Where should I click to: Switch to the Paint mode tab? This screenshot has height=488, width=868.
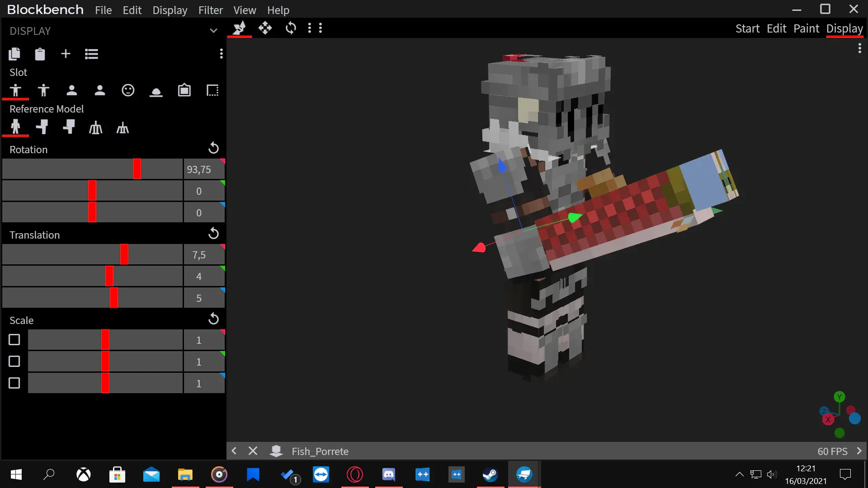[806, 28]
